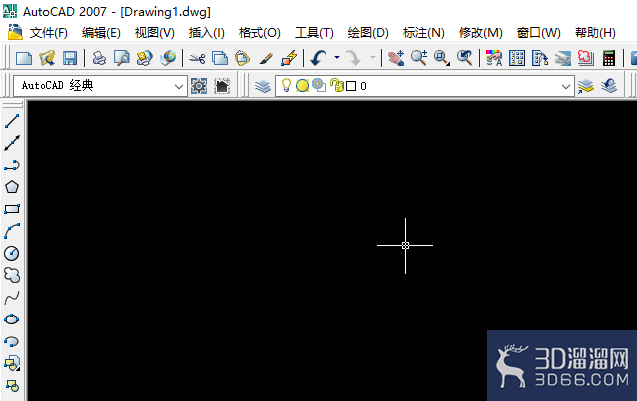Click the Redo arrow icon
637x401 pixels.
pyautogui.click(x=353, y=58)
